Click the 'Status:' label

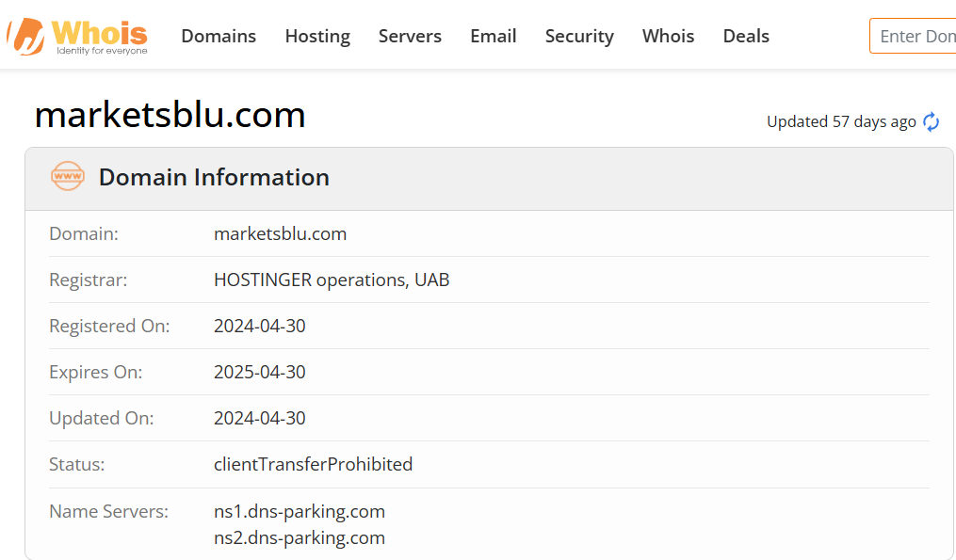click(x=77, y=464)
